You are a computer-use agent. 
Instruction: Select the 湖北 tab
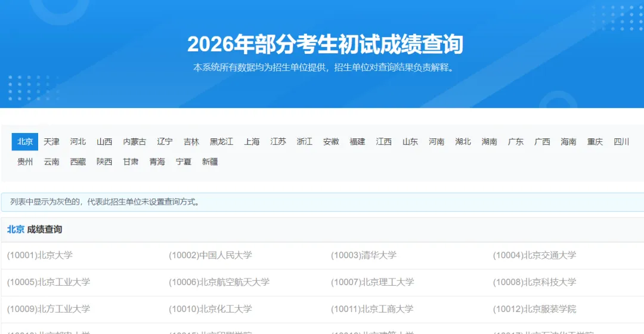[463, 142]
